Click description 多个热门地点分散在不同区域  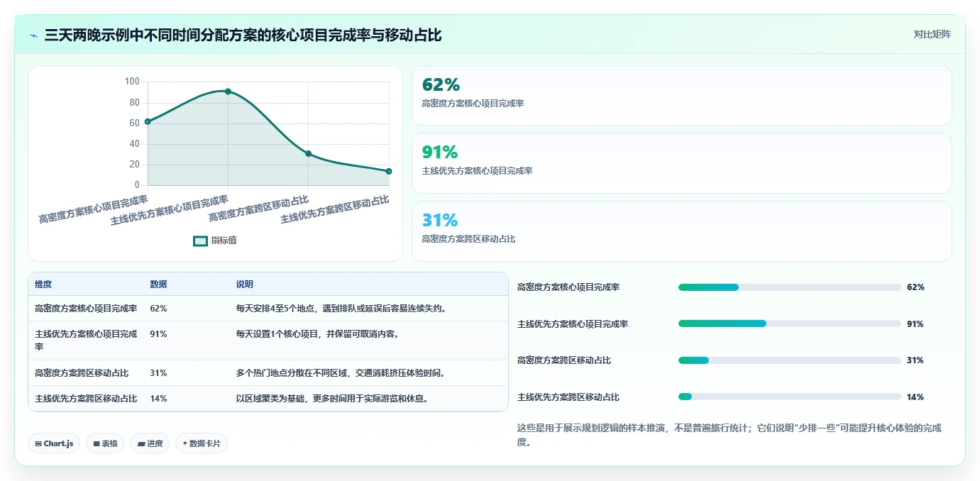(x=341, y=373)
